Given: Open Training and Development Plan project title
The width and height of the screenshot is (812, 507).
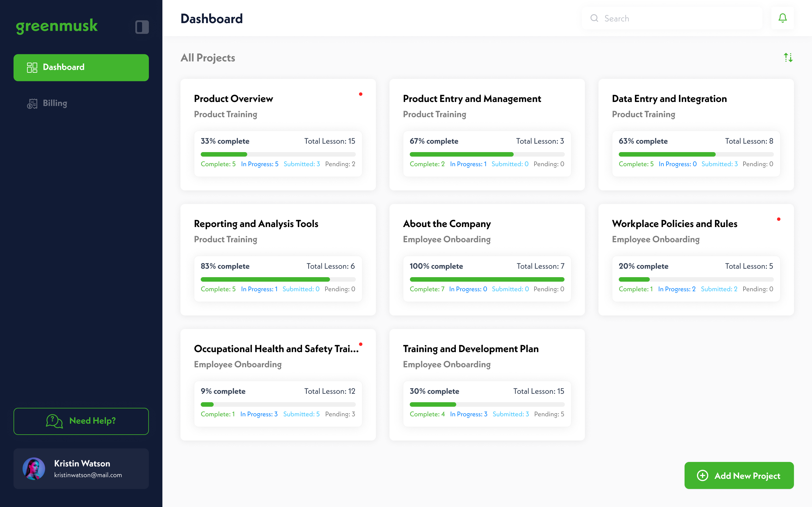Looking at the screenshot, I should click(470, 349).
